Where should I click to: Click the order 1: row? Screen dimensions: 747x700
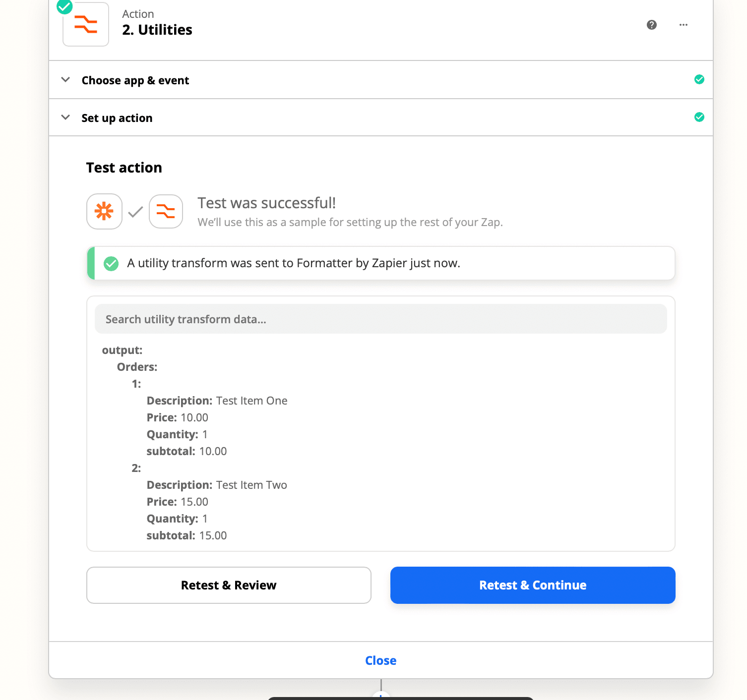point(136,384)
